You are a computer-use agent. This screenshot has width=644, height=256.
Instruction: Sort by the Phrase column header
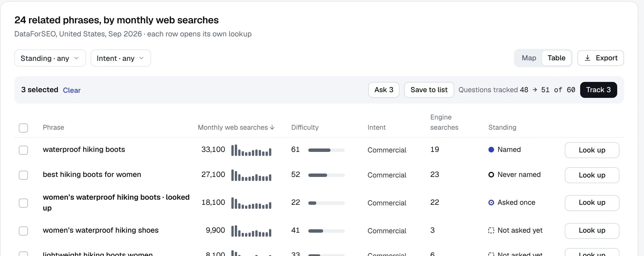point(53,127)
